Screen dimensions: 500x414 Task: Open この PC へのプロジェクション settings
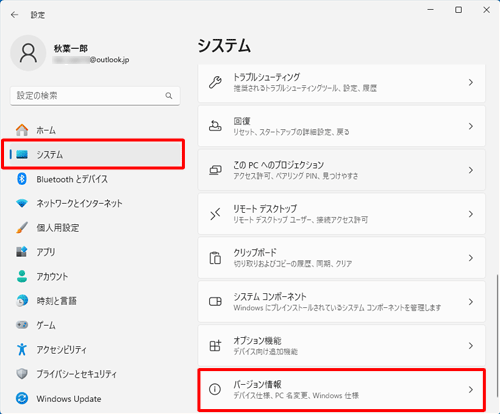(341, 170)
